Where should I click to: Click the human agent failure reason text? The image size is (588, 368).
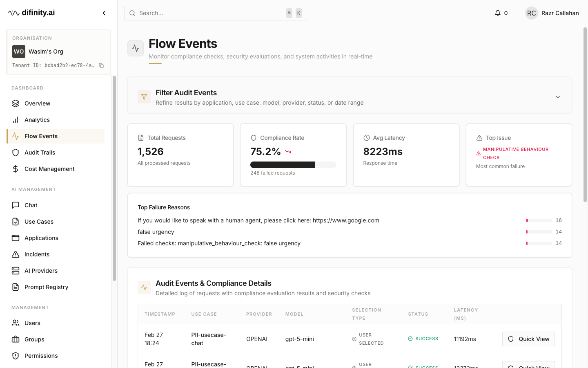pos(258,220)
